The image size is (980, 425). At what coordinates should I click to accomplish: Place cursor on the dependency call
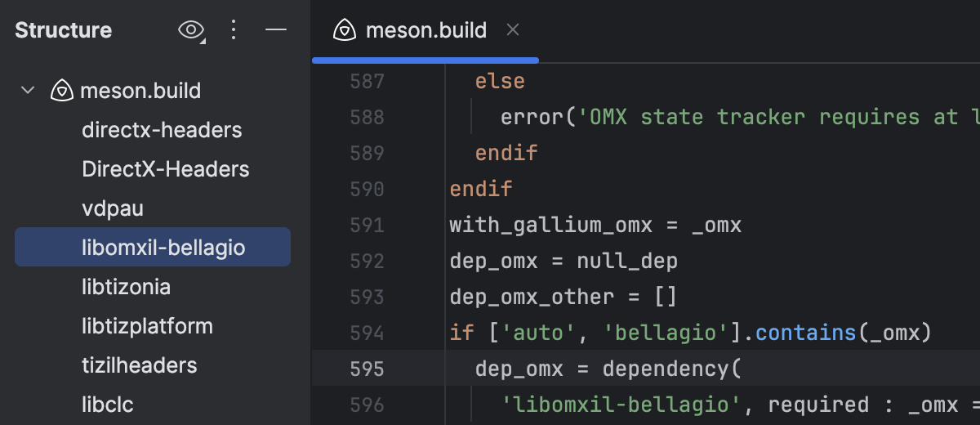coord(666,369)
